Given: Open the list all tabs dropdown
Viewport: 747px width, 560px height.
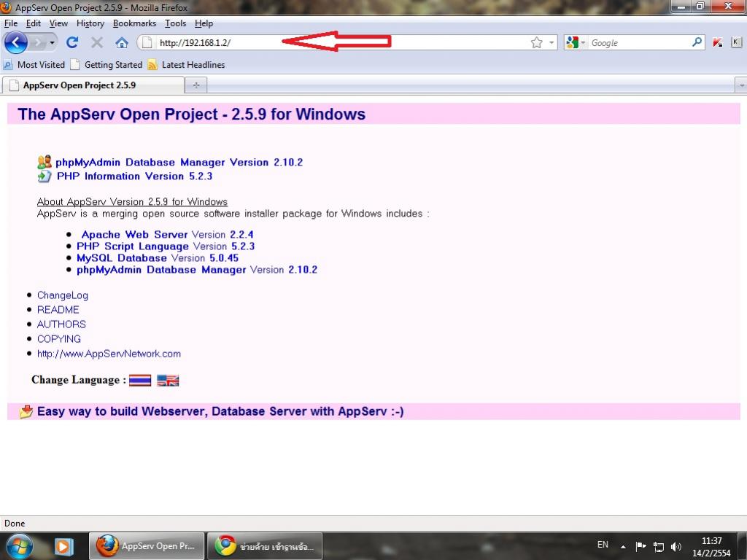Looking at the screenshot, I should (x=741, y=86).
